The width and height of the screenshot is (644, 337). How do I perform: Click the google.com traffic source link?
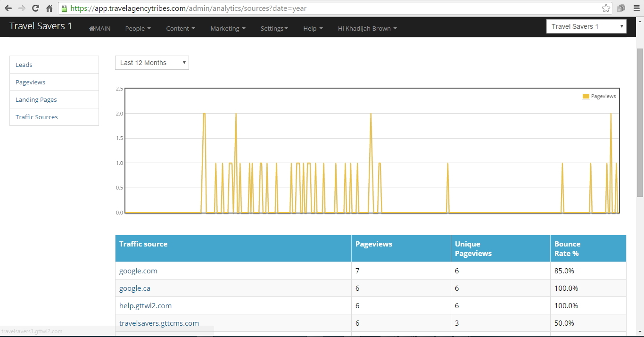138,271
